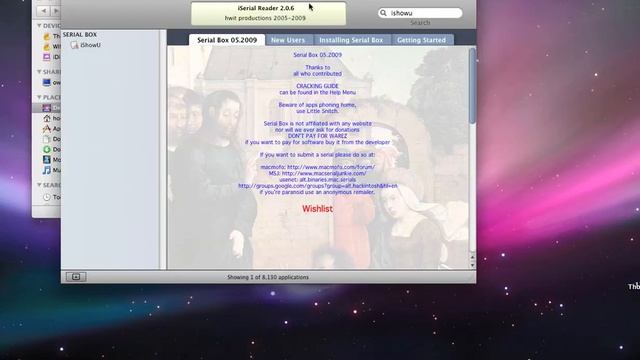
Task: Collapse the Devices section in Finder sidebar
Action: 39,26
